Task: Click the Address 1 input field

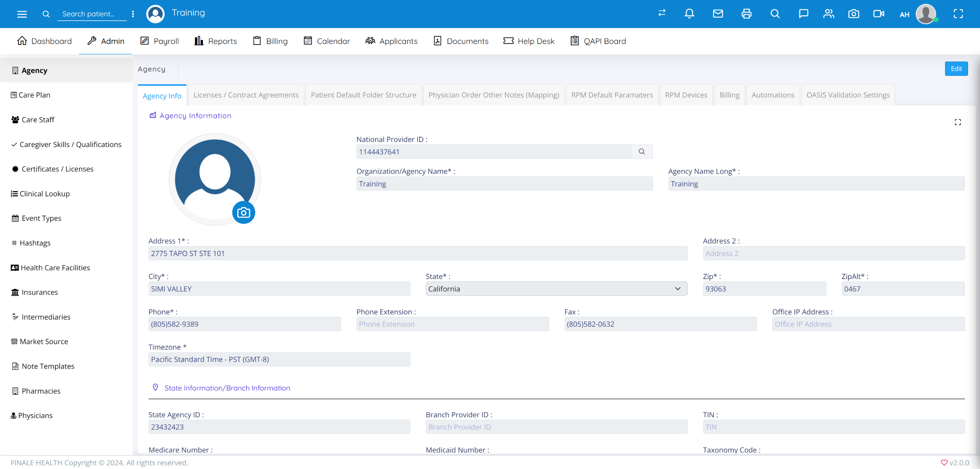Action: point(417,253)
